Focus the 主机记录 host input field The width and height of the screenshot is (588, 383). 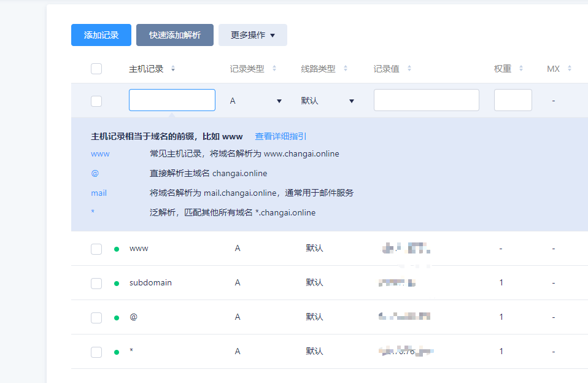(x=172, y=100)
